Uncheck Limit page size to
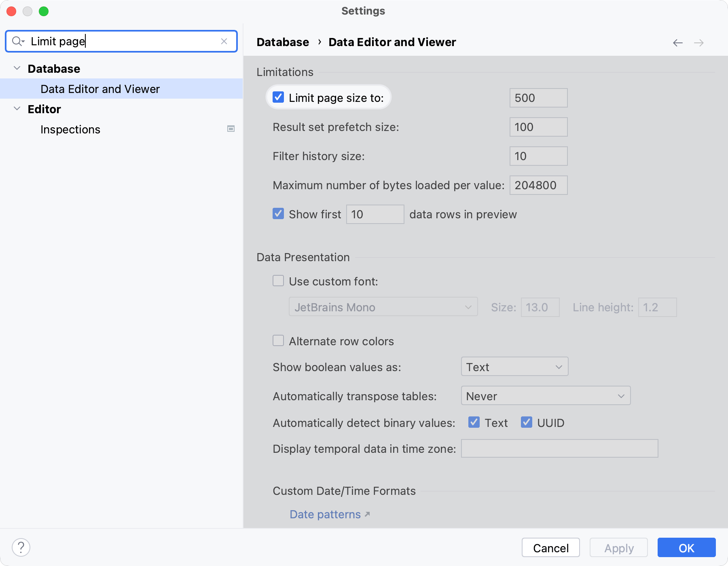 pyautogui.click(x=278, y=97)
